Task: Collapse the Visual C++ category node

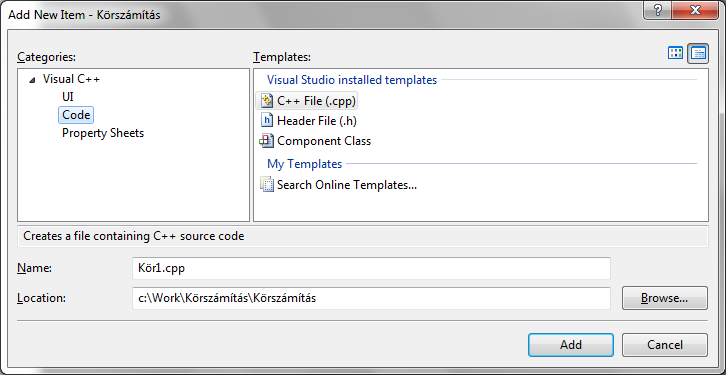Action: tap(31, 80)
